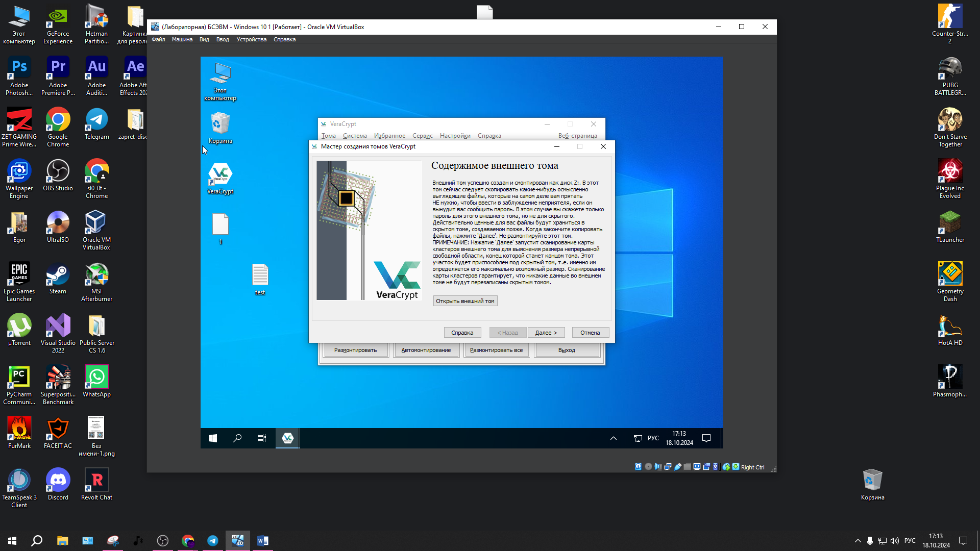Launch OBS Studio shortcut
This screenshot has width=980, height=551.
(x=58, y=176)
